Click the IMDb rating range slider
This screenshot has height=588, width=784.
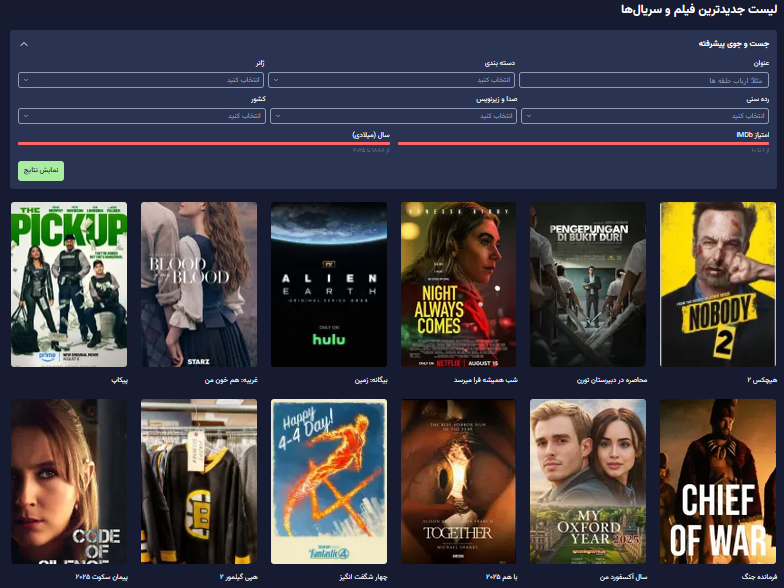coord(584,144)
